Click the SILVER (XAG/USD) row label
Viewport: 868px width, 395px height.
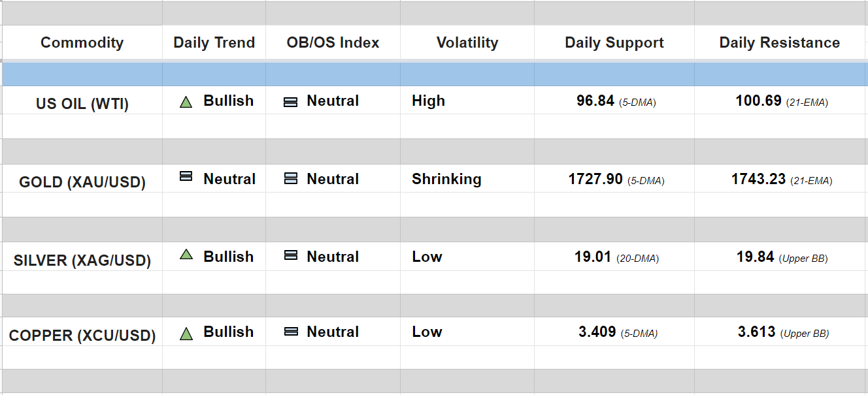click(82, 261)
